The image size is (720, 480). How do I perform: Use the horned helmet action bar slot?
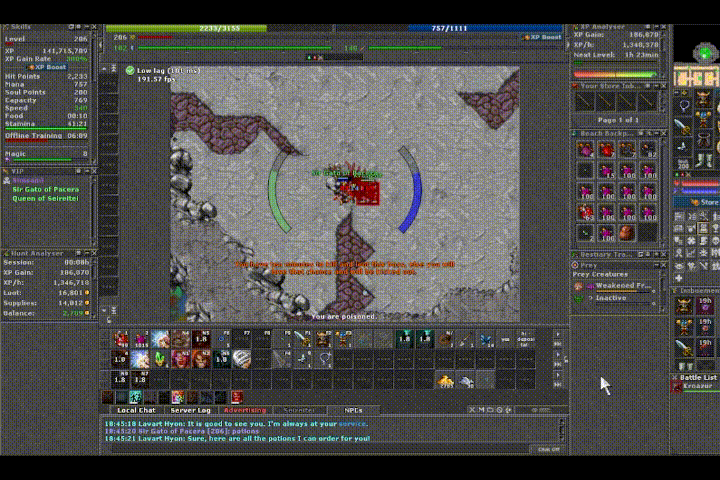pyautogui.click(x=323, y=339)
